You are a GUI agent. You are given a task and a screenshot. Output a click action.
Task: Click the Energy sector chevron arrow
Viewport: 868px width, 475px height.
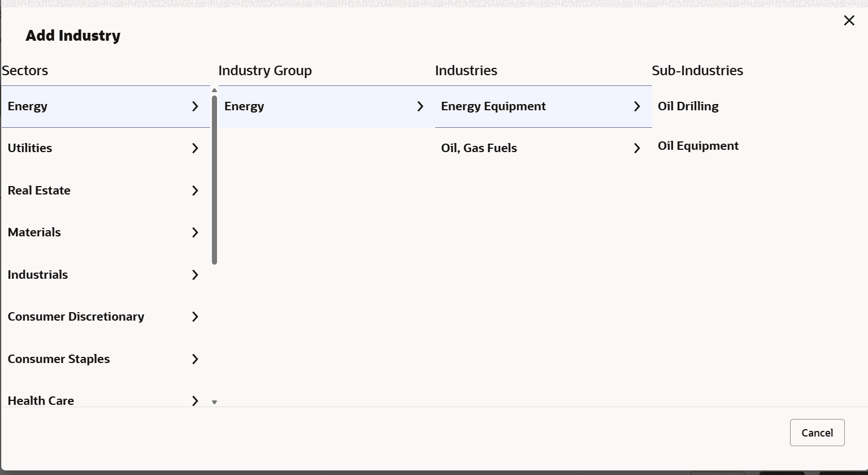tap(195, 106)
